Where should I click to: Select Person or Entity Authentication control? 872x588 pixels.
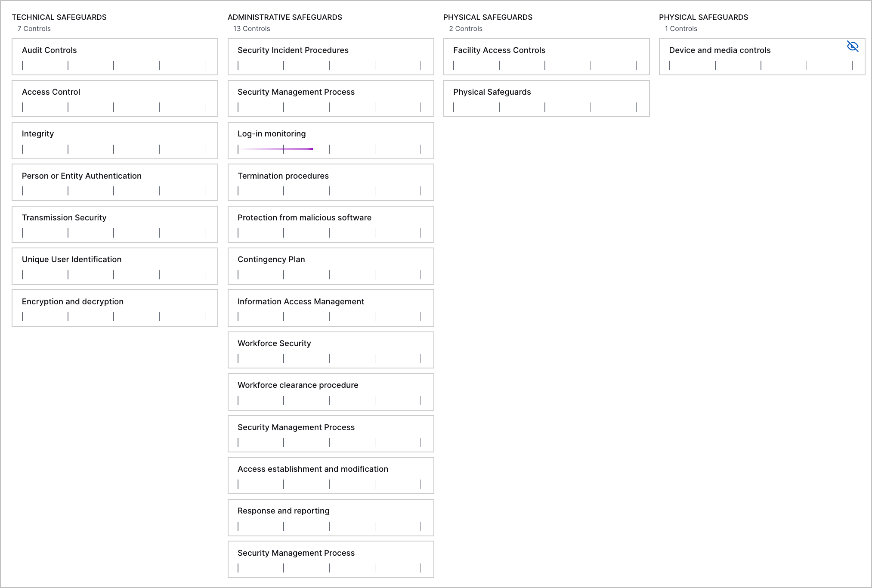pos(115,182)
